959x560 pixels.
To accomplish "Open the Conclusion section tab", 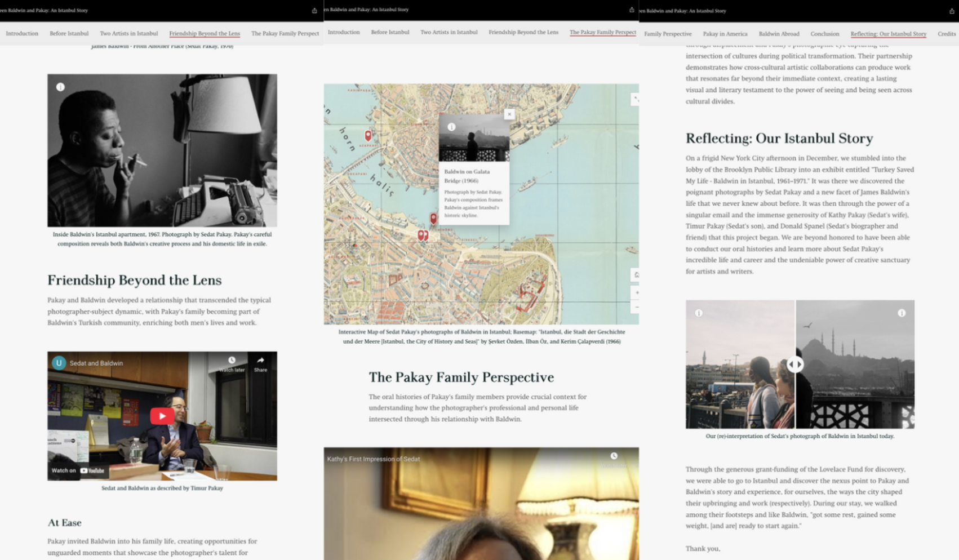I will coord(825,34).
